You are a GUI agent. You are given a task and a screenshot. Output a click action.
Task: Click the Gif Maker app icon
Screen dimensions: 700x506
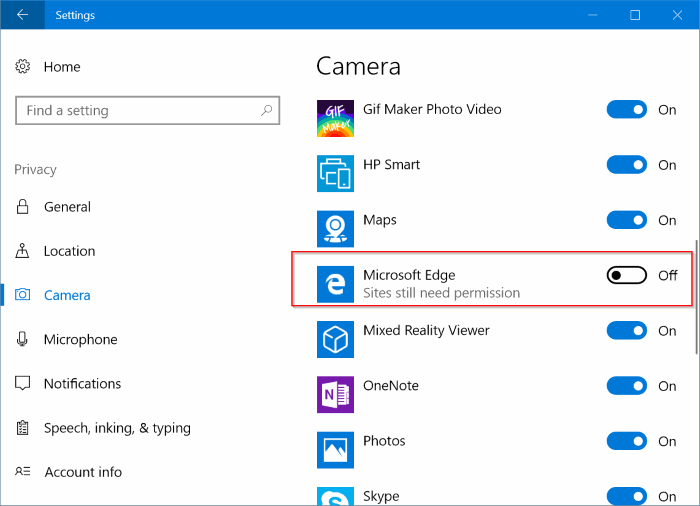[335, 118]
